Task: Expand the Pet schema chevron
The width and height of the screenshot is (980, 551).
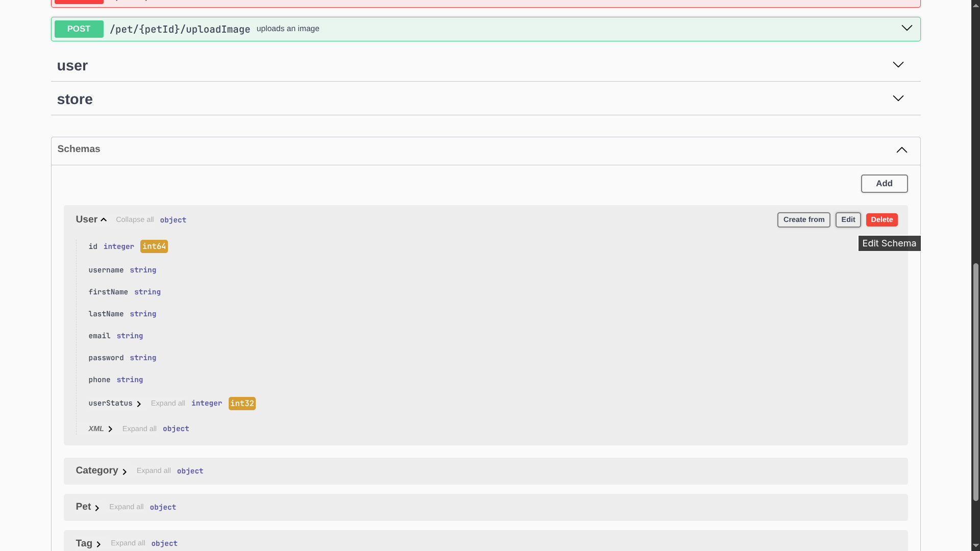Action: click(x=97, y=508)
